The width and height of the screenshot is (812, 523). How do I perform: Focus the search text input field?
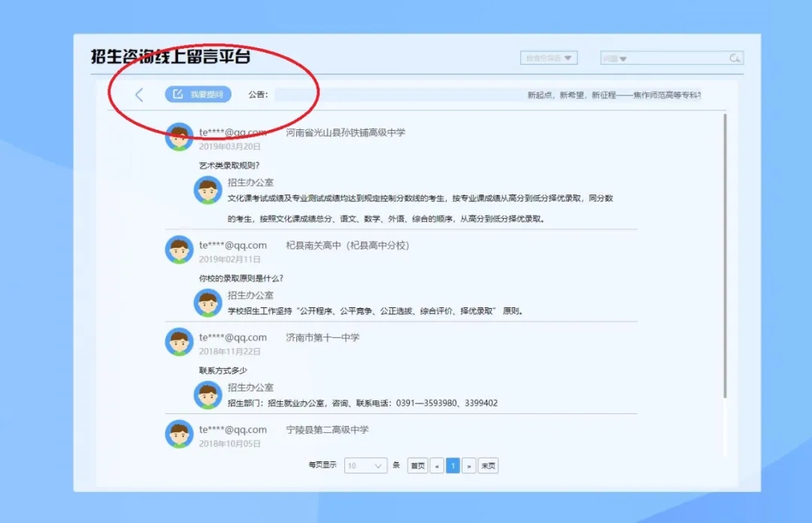click(678, 59)
